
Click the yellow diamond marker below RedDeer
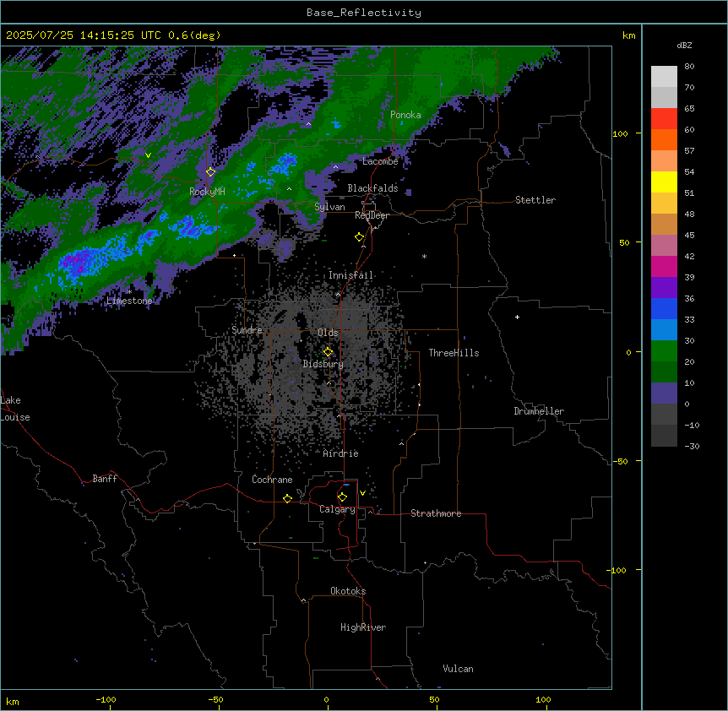[360, 236]
